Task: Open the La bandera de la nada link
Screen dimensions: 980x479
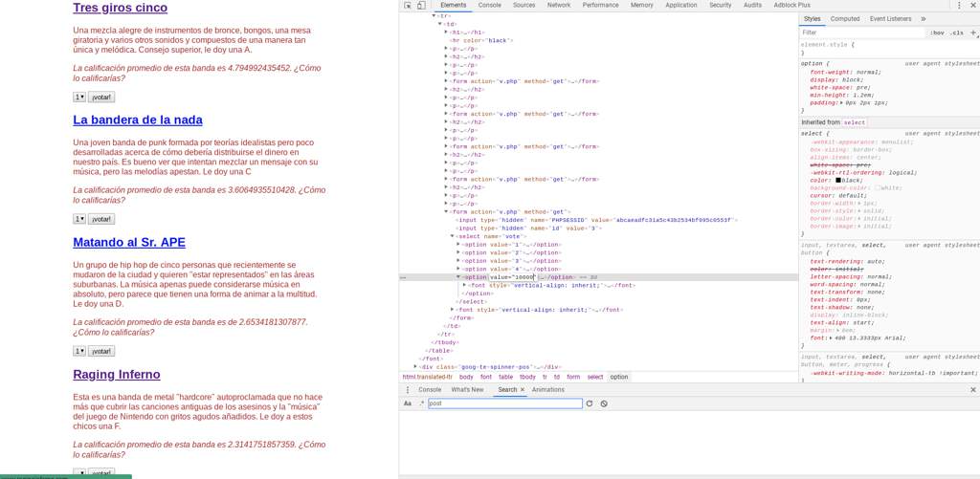Action: (x=138, y=120)
